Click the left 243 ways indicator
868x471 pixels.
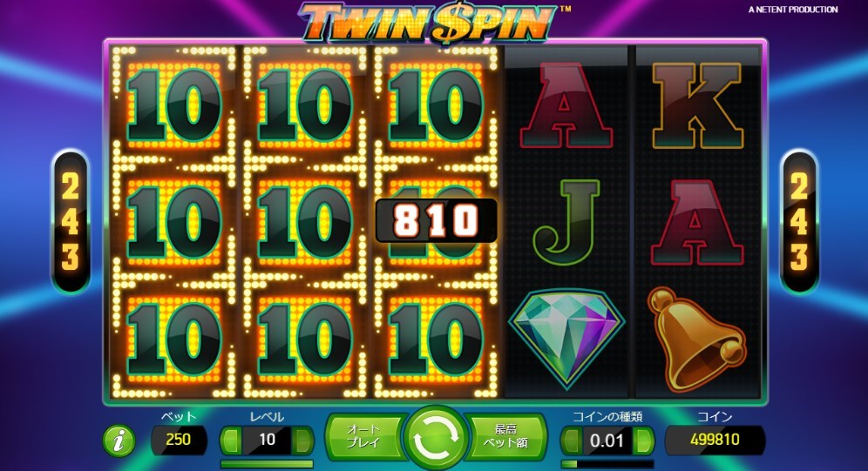click(x=71, y=221)
